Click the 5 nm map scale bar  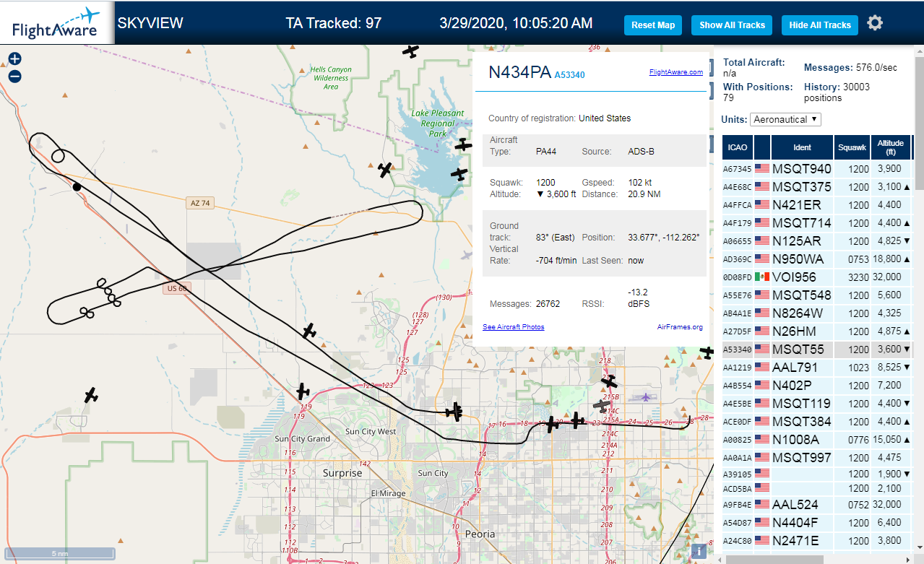60,553
